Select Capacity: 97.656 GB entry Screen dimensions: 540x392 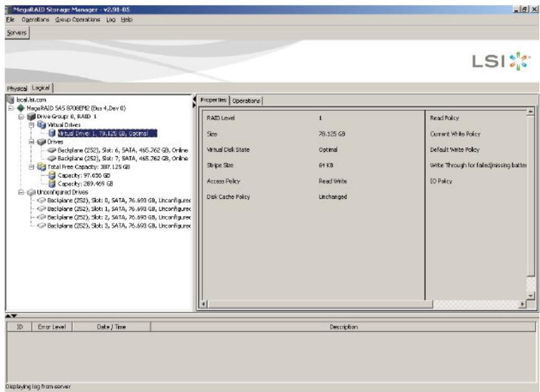pyautogui.click(x=84, y=175)
